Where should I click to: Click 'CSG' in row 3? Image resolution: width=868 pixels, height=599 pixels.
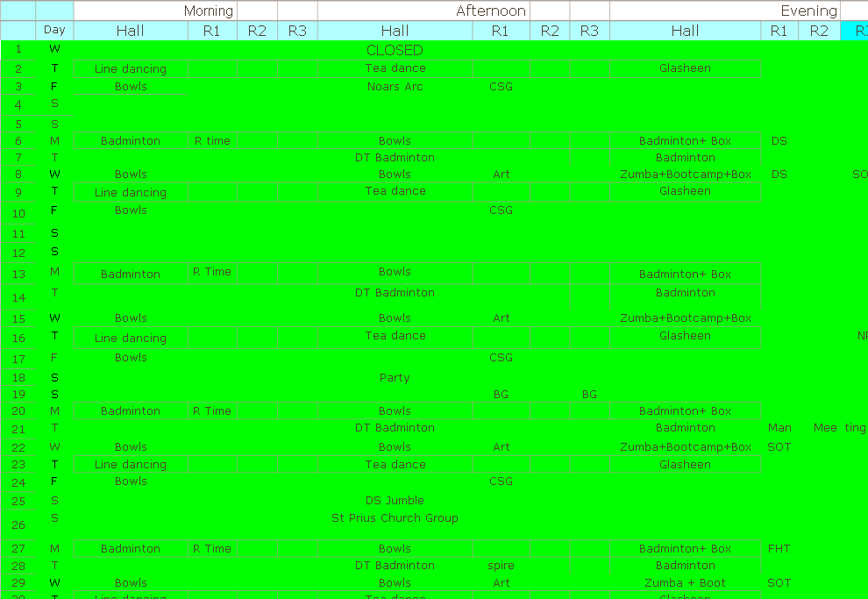(x=501, y=86)
